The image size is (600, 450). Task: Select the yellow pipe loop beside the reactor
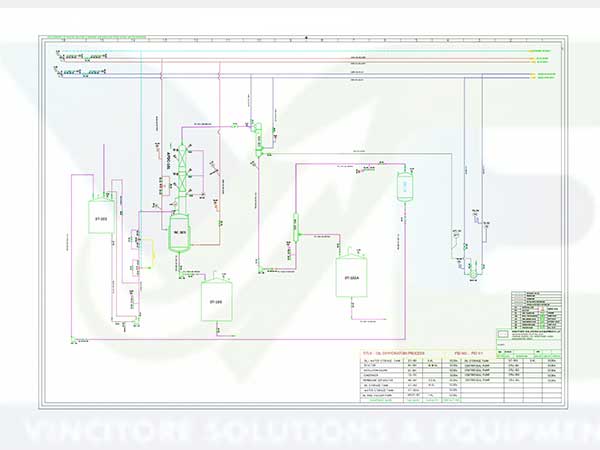tap(148, 253)
